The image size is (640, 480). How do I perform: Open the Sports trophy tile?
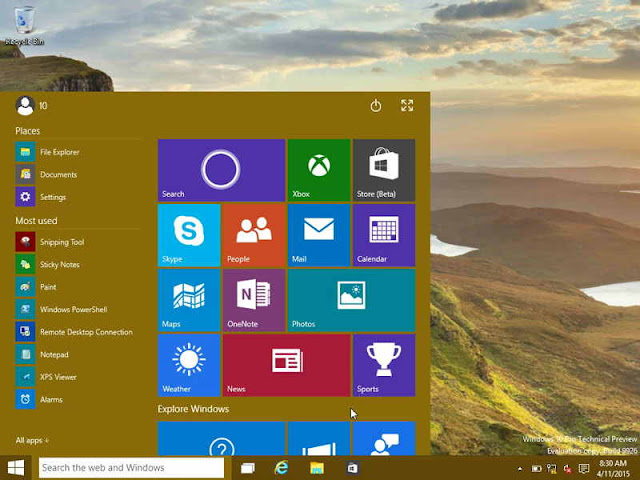point(384,365)
